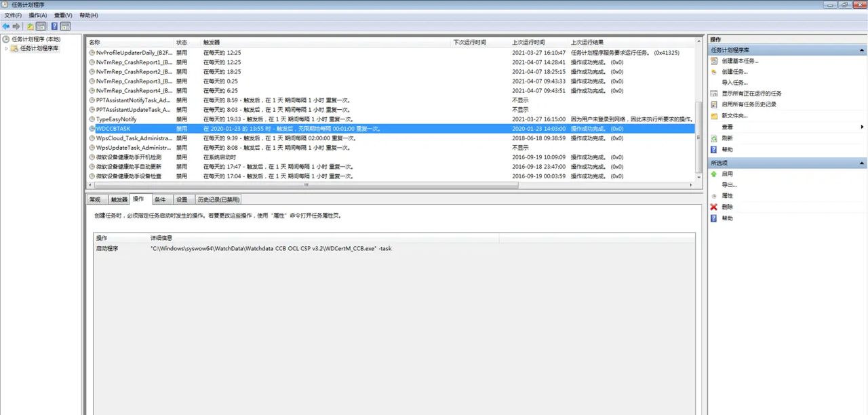Viewport: 868px width, 415px height.
Task: Click the clock icon of TypeEasyNotify task
Action: tap(92, 119)
